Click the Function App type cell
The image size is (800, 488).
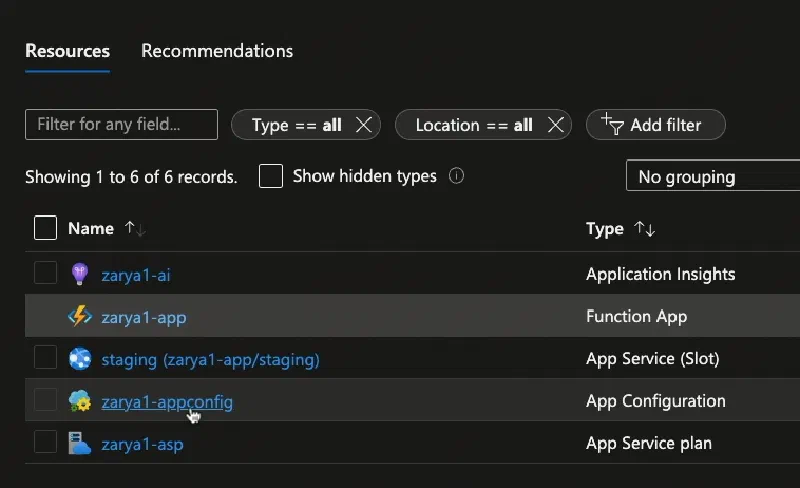pyautogui.click(x=636, y=316)
